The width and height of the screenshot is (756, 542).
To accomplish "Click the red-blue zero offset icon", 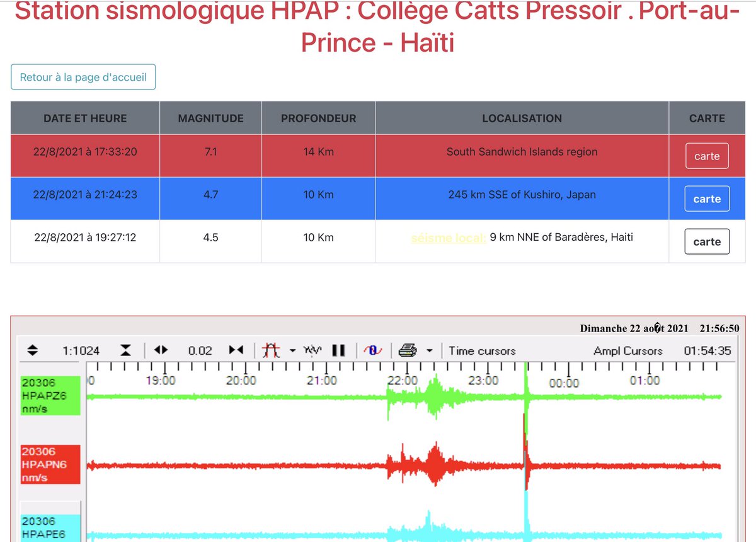I will pos(373,350).
